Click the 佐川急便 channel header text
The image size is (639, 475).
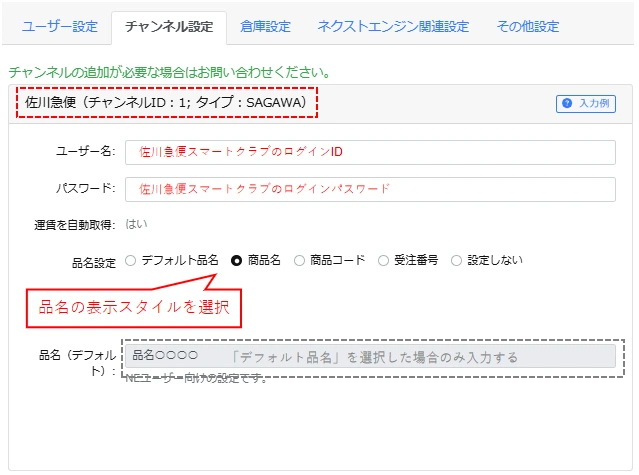pyautogui.click(x=166, y=102)
